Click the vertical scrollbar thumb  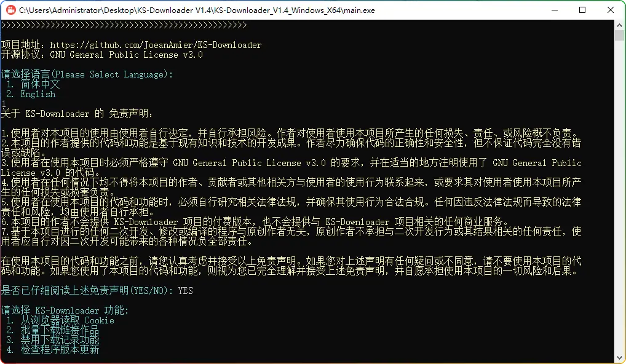(620, 36)
